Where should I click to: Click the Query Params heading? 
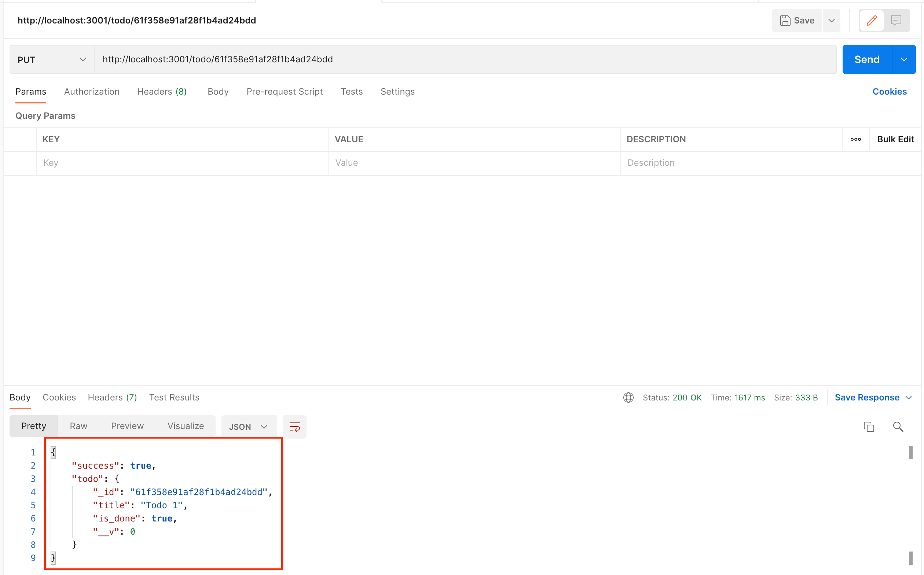tap(45, 116)
